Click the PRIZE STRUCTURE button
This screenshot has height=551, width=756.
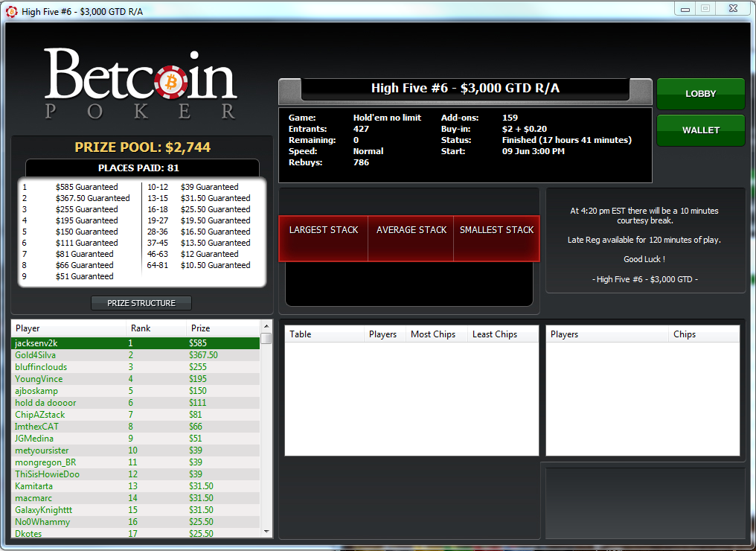(x=141, y=303)
